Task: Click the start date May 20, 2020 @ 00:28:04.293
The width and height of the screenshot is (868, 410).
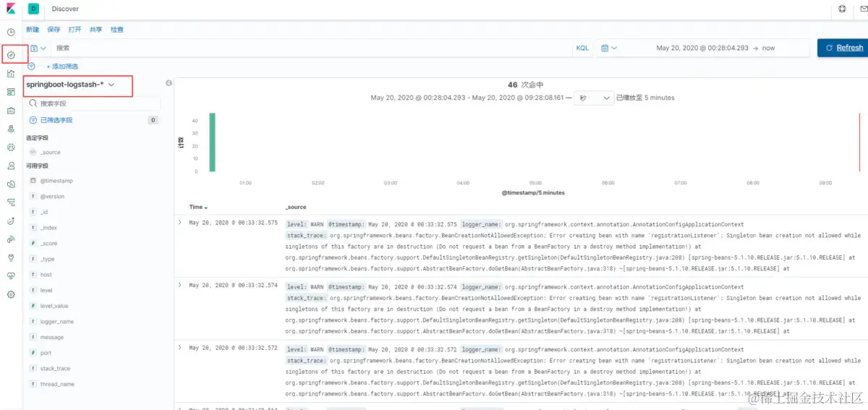Action: (702, 48)
